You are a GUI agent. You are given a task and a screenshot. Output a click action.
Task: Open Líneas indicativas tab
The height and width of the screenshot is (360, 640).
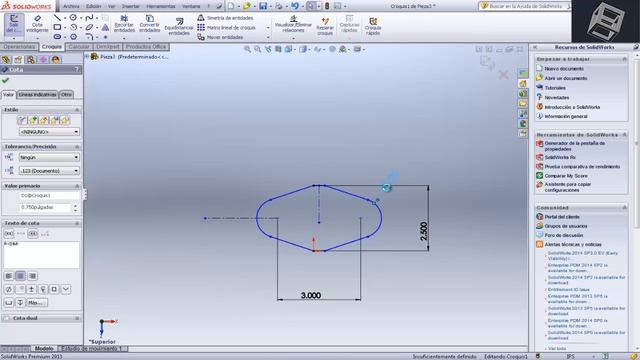(38, 95)
